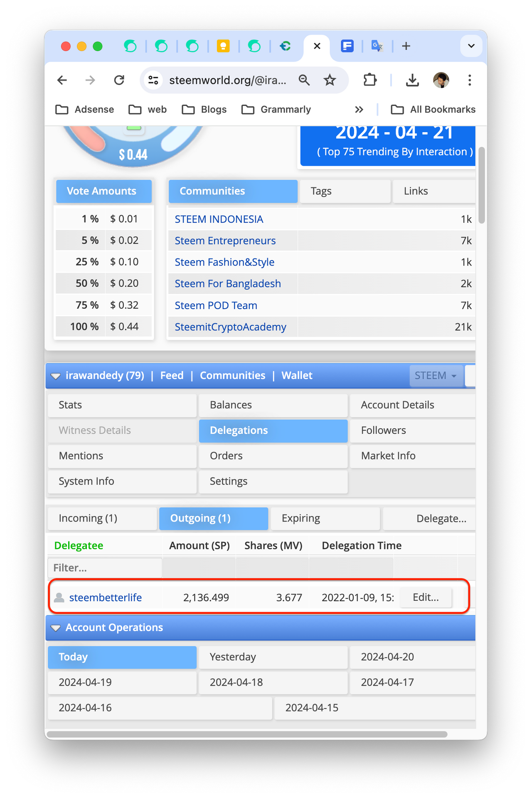Open the All Bookmarks folder
Screen dimensions: 532x799
coord(433,110)
